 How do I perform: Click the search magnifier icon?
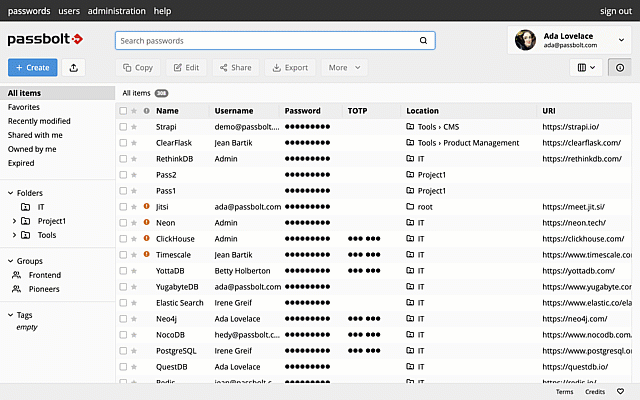pos(423,40)
